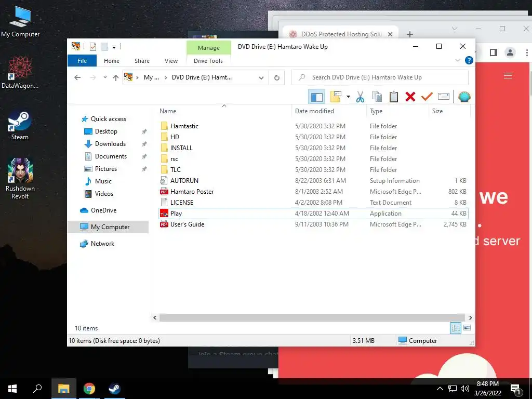Open the Drive Tools ribbon tab
532x399 pixels.
(x=208, y=61)
